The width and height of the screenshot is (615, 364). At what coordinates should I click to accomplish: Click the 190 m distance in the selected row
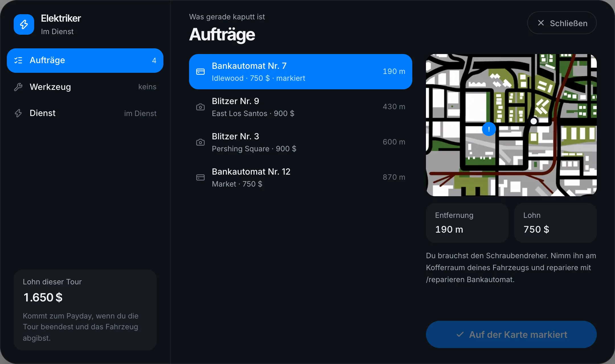point(394,71)
